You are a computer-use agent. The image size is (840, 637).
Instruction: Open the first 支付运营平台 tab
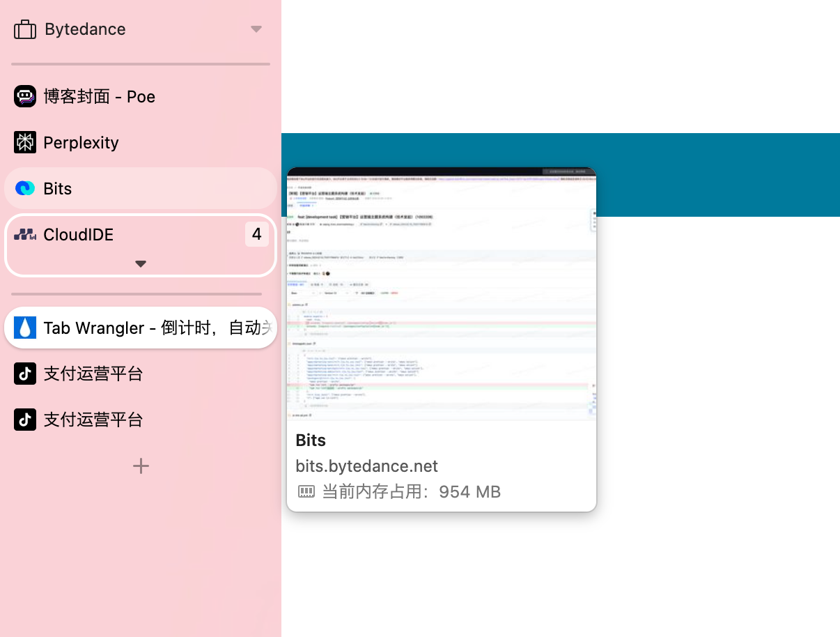coord(141,374)
